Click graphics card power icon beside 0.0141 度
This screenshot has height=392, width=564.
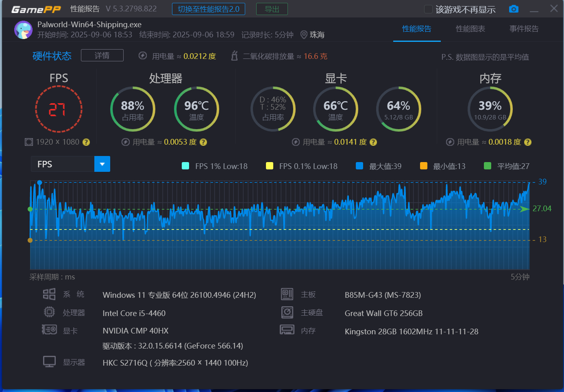pyautogui.click(x=296, y=142)
